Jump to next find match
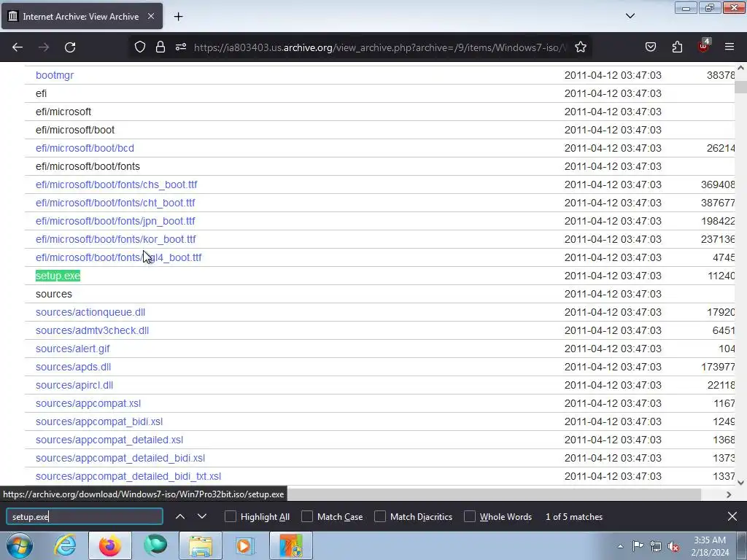This screenshot has height=560, width=747. 202,517
